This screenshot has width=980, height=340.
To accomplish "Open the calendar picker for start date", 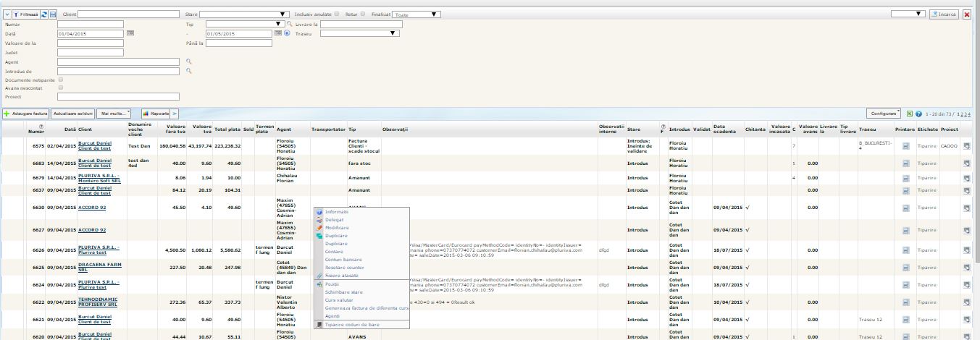I will tap(130, 33).
